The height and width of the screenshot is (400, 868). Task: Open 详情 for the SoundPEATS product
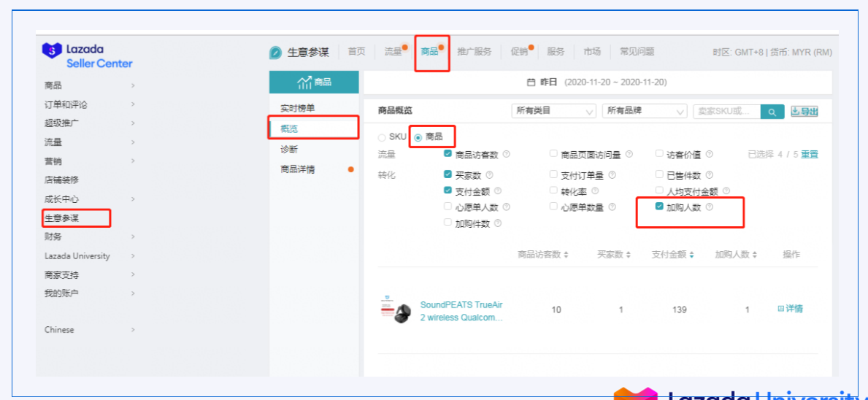coord(790,309)
